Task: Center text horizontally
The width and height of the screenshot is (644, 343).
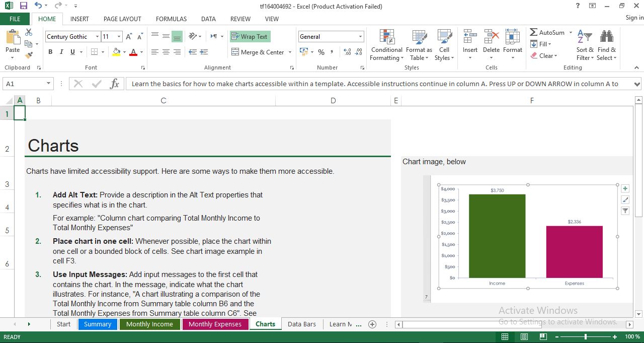Action: point(166,52)
